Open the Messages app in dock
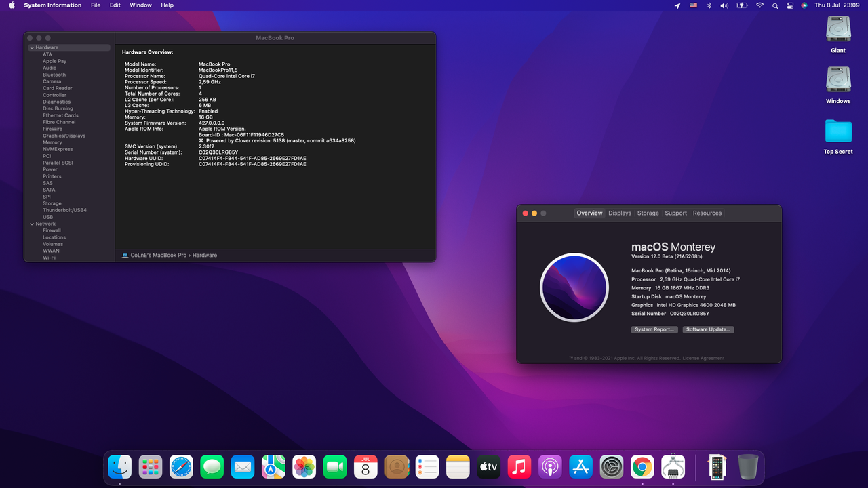This screenshot has height=488, width=868. pos(212,466)
